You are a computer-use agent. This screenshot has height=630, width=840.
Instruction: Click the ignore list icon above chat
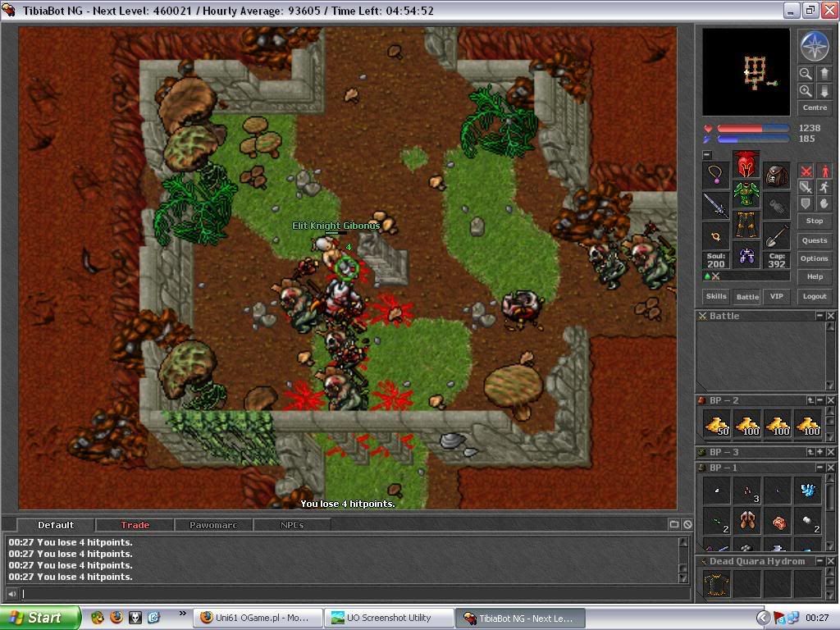click(687, 524)
